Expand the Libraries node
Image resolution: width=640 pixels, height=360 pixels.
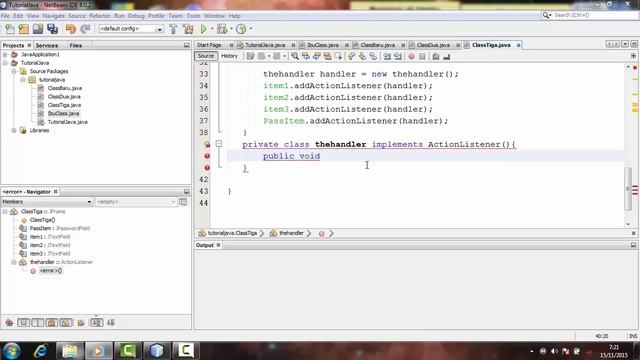(14, 131)
